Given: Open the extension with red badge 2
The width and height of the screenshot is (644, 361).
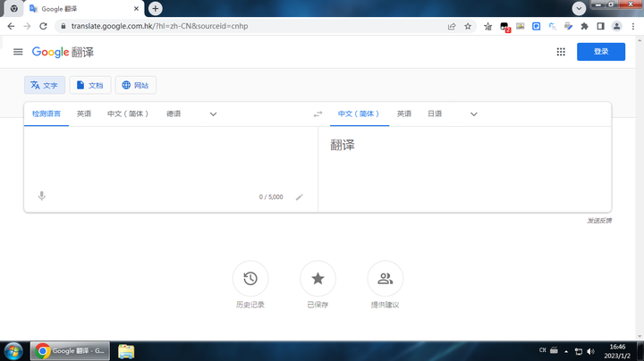Looking at the screenshot, I should point(504,27).
